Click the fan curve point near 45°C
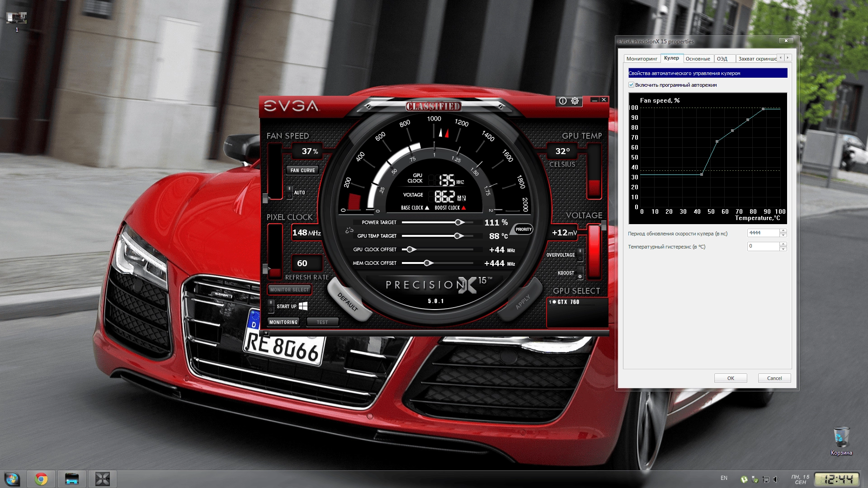The width and height of the screenshot is (868, 488). pos(702,174)
